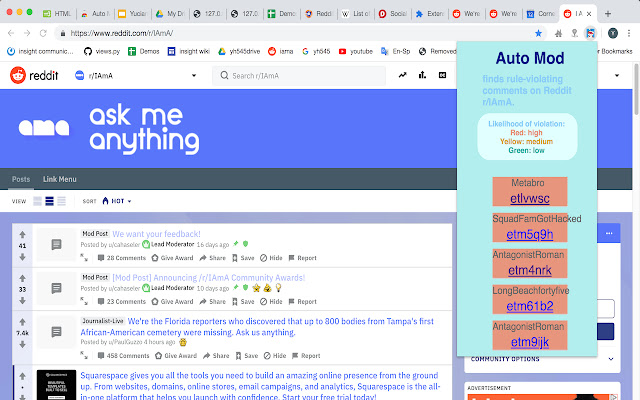The height and width of the screenshot is (400, 640).
Task: Downvote the Community Awards mod post
Action: 22,300
